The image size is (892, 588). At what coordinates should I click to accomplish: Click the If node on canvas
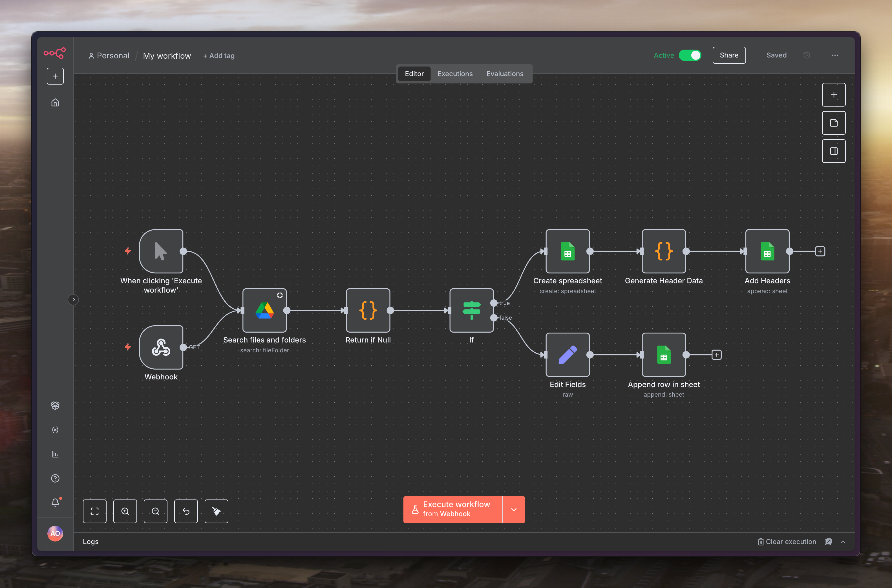click(x=471, y=310)
